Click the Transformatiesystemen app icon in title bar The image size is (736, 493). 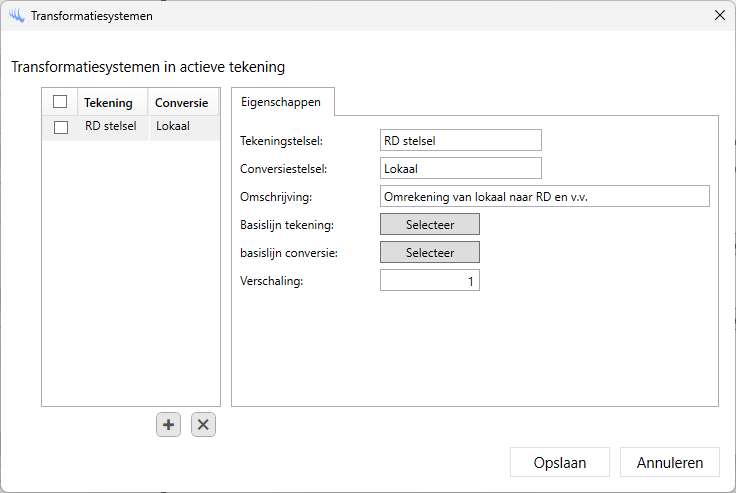click(16, 16)
